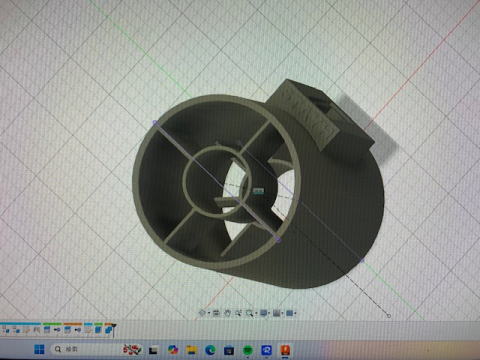Image resolution: width=480 pixels, height=360 pixels.
Task: Open the Display Settings icon
Action: click(x=263, y=313)
